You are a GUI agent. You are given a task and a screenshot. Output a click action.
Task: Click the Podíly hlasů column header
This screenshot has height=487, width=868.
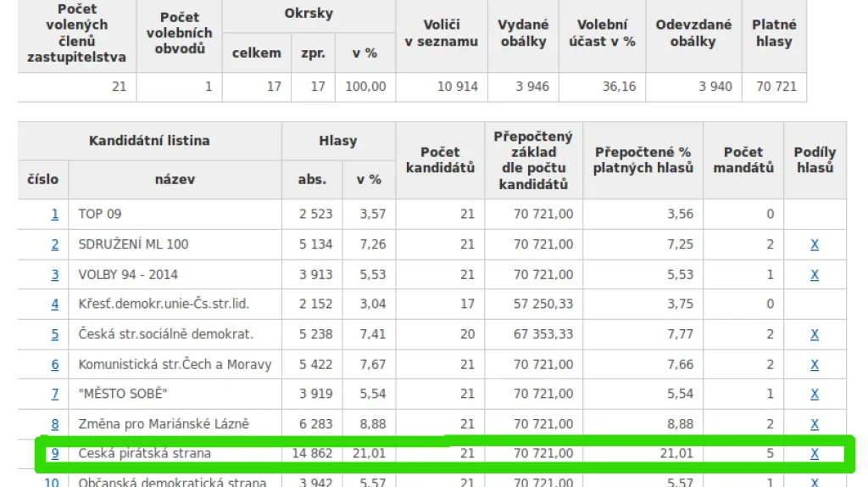click(x=815, y=160)
